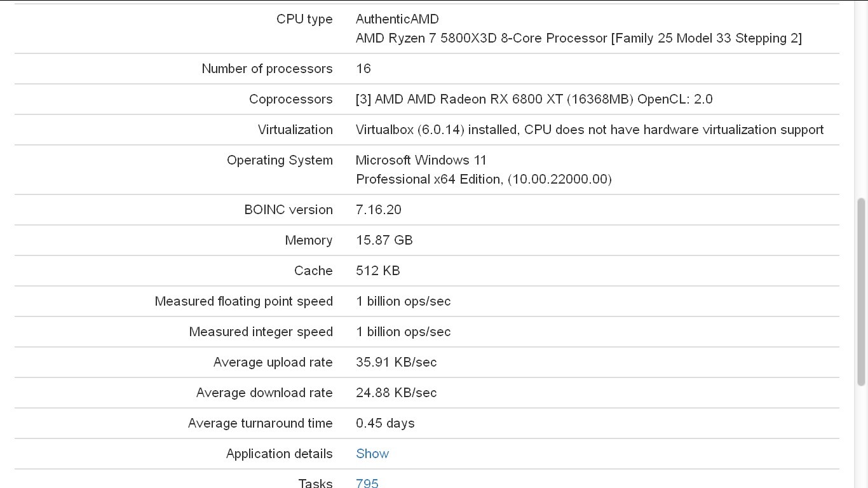Viewport: 868px width, 488px height.
Task: Click the Professional x64 Edition build text
Action: click(483, 179)
